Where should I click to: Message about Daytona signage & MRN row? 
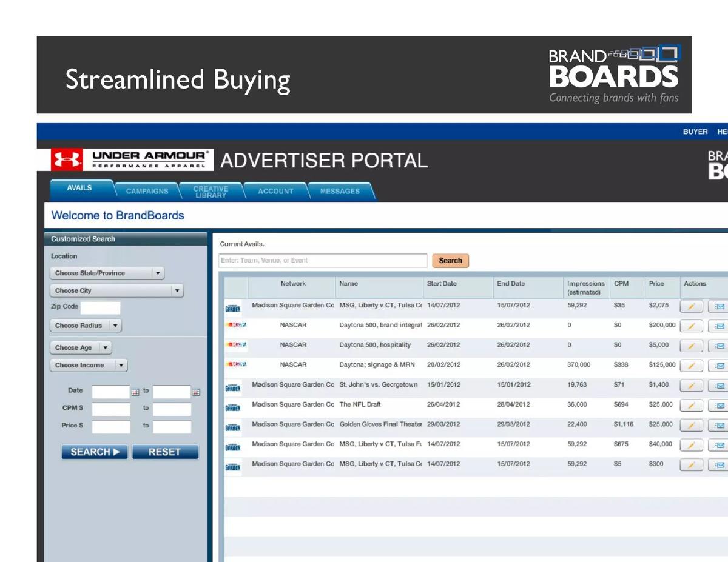[719, 366]
